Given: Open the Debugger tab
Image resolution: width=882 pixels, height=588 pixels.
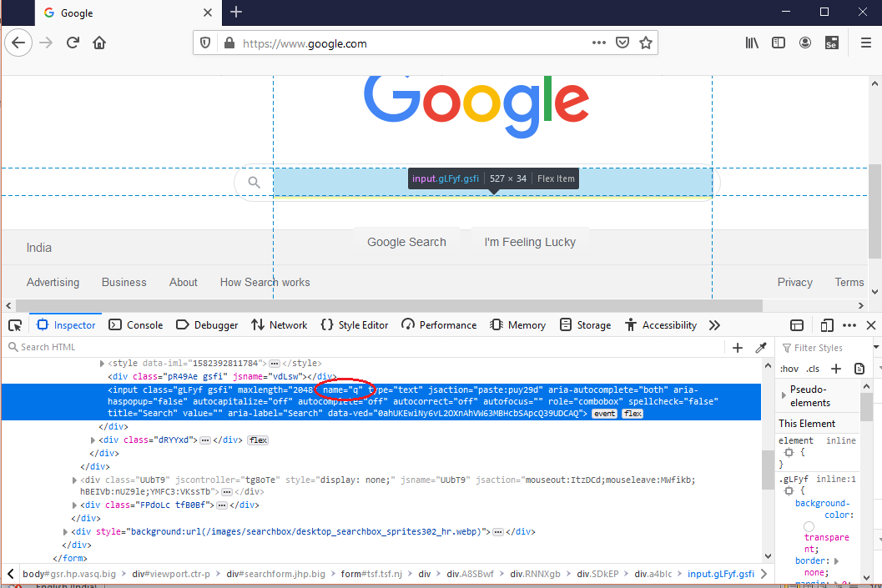Looking at the screenshot, I should (x=207, y=325).
